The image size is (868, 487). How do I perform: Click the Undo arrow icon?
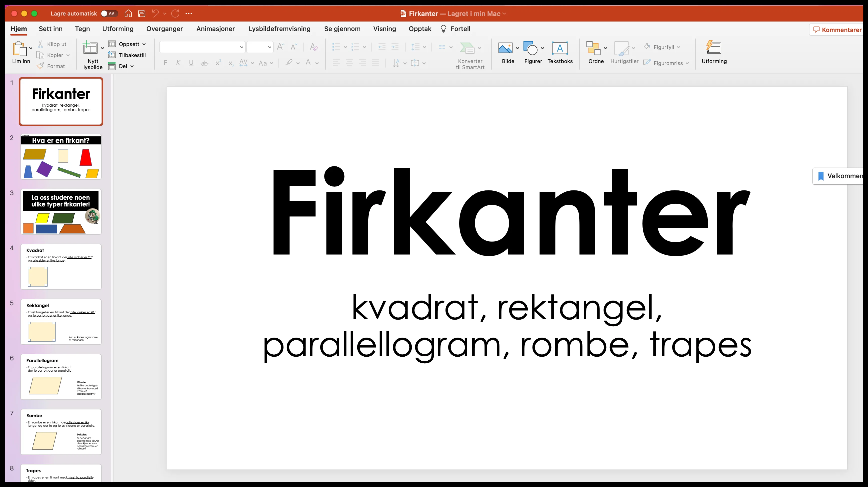pos(155,14)
